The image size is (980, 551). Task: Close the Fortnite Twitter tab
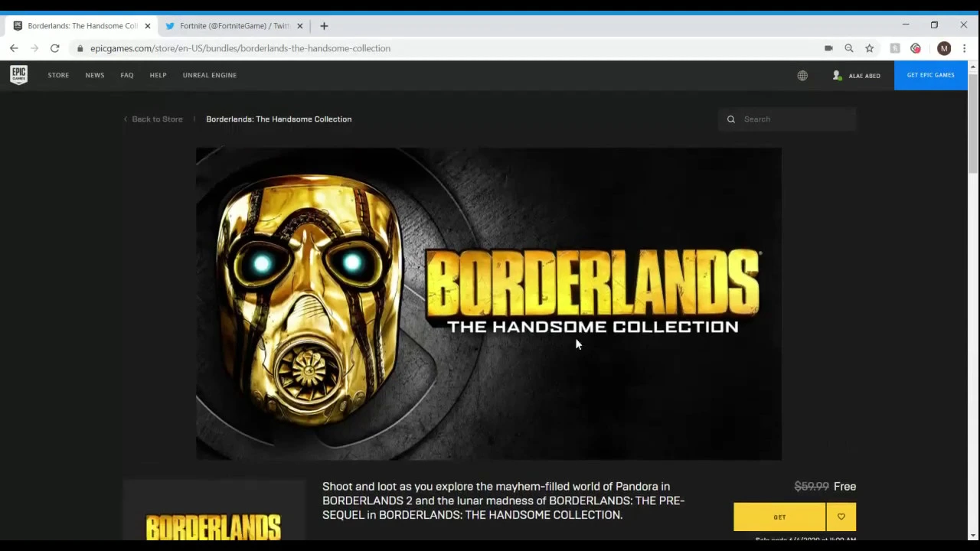click(300, 26)
